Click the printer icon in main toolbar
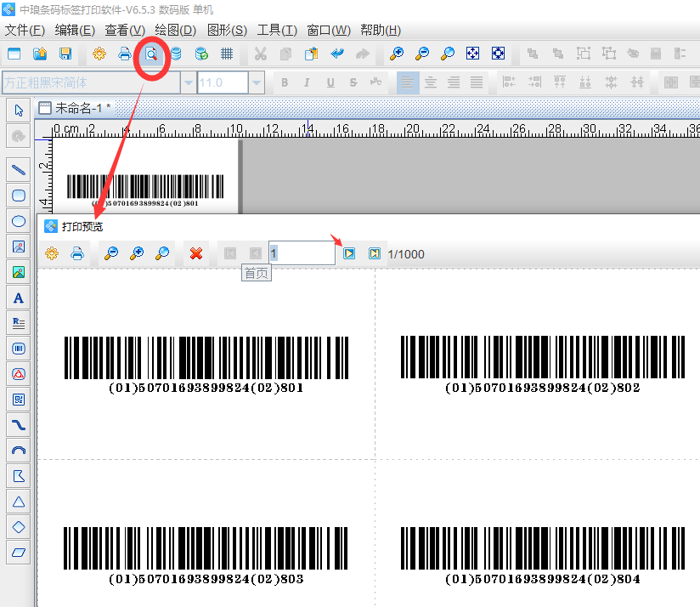Screen dimensions: 700x607 tap(125, 54)
